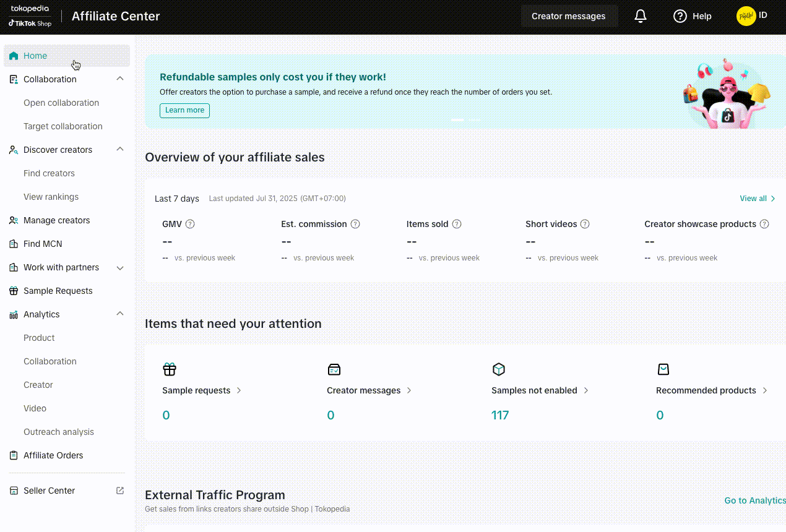Image resolution: width=786 pixels, height=532 pixels.
Task: Collapse the Discover creators section chevron
Action: (x=120, y=150)
